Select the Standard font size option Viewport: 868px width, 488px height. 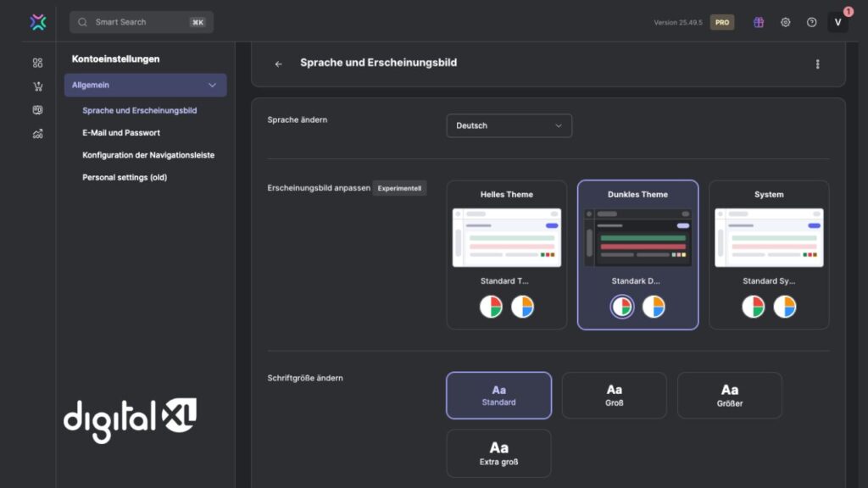click(498, 396)
